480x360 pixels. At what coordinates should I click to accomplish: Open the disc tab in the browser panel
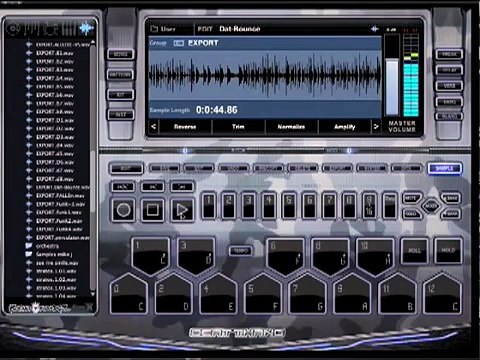coord(13,29)
